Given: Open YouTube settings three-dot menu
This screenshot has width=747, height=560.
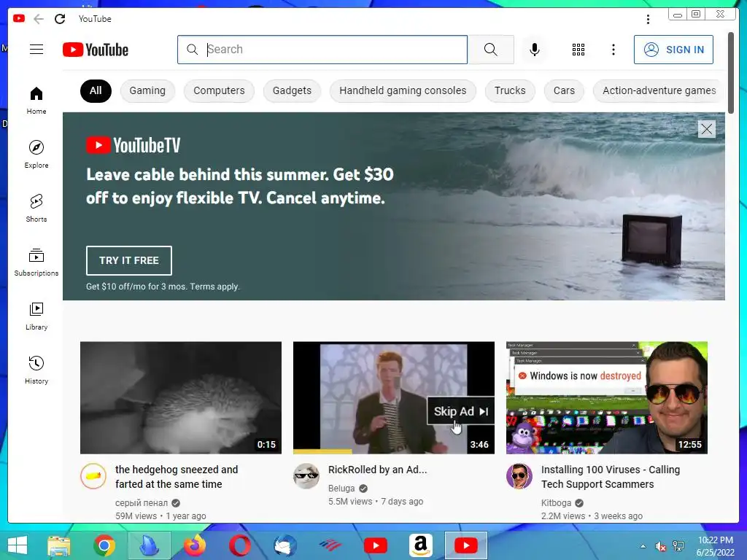Looking at the screenshot, I should (613, 50).
